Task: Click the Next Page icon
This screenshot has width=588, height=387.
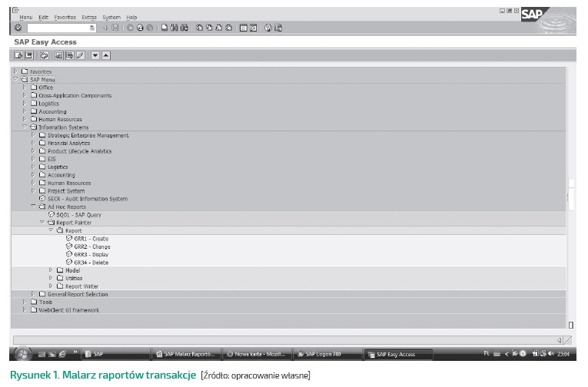Action: point(218,28)
